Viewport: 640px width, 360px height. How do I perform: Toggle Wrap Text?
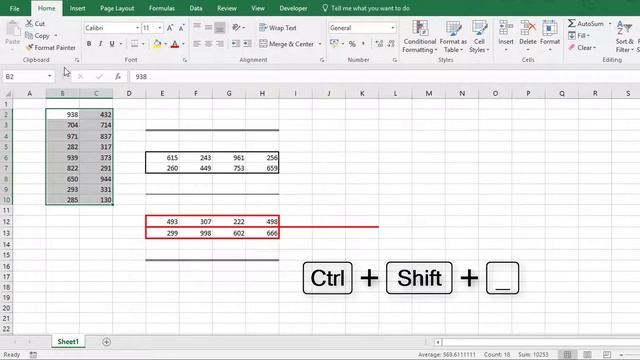point(278,28)
